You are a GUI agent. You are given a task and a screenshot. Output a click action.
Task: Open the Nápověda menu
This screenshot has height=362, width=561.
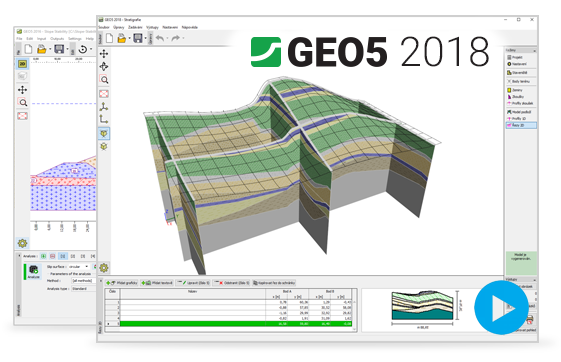click(189, 27)
